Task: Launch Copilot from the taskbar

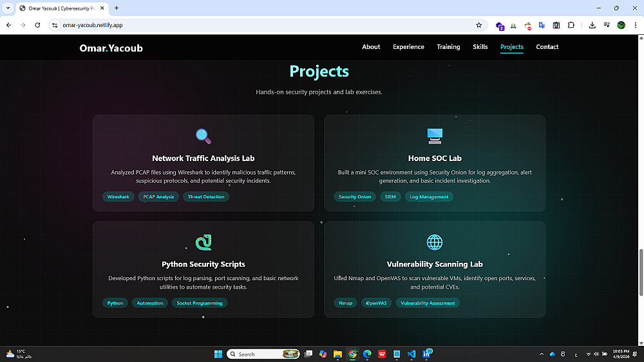Action: [x=323, y=354]
